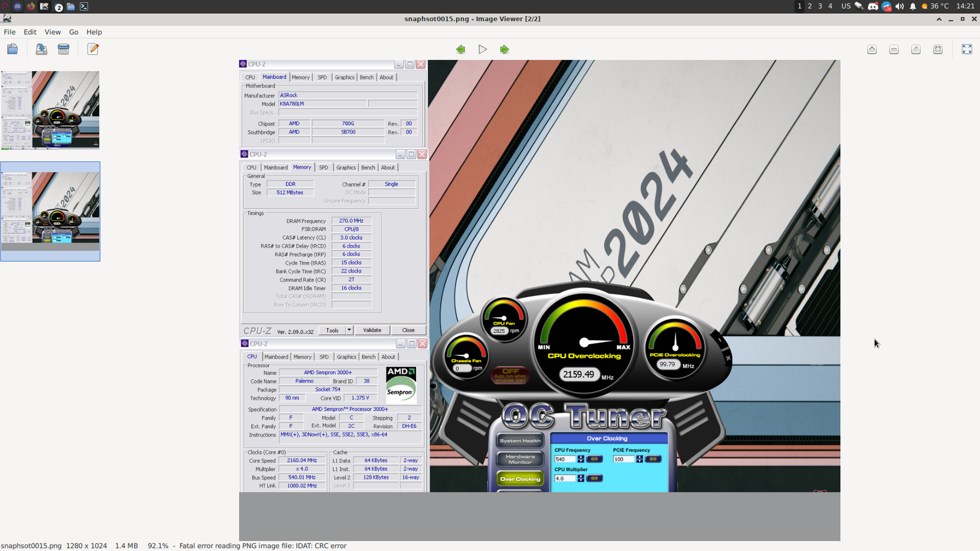Viewport: 980px width, 551px height.
Task: Switch to workspace 3
Action: [x=820, y=6]
